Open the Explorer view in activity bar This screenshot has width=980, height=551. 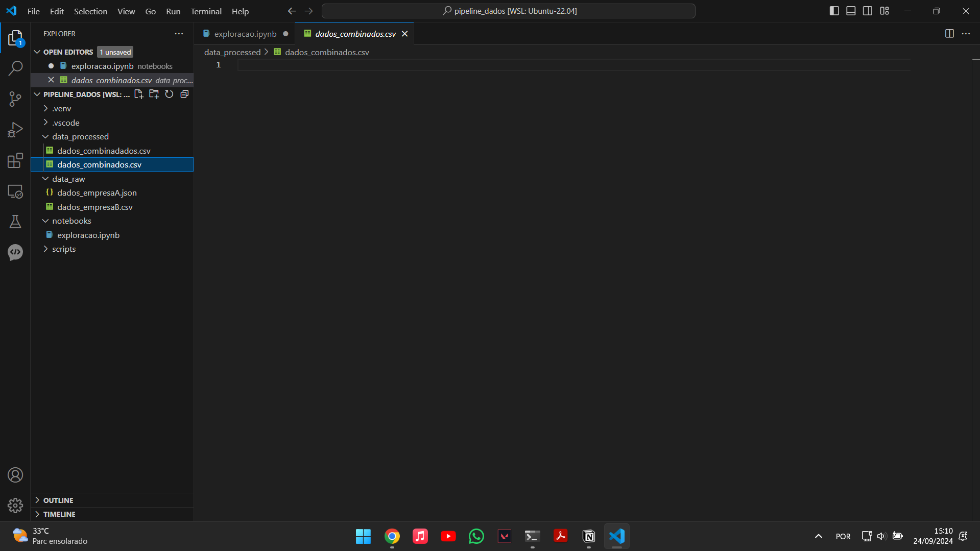pos(15,38)
